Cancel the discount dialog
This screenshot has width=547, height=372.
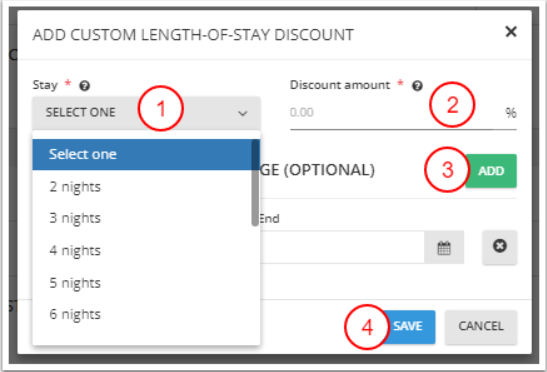(481, 327)
